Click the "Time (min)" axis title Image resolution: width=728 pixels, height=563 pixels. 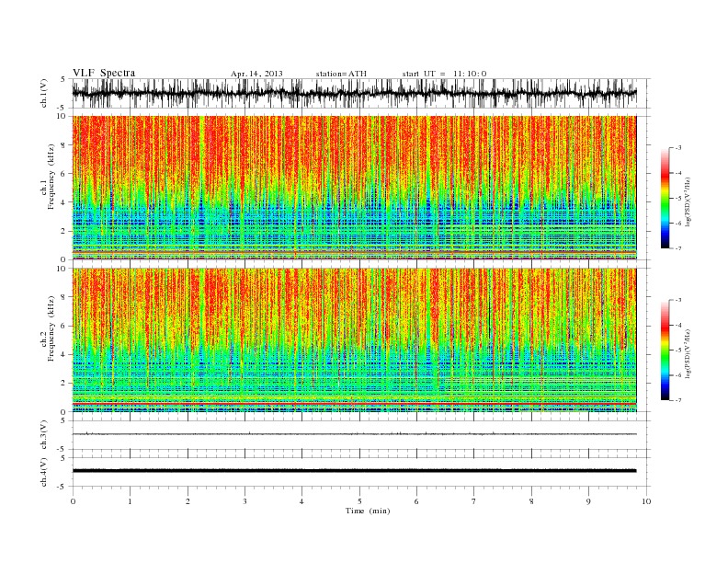click(368, 511)
